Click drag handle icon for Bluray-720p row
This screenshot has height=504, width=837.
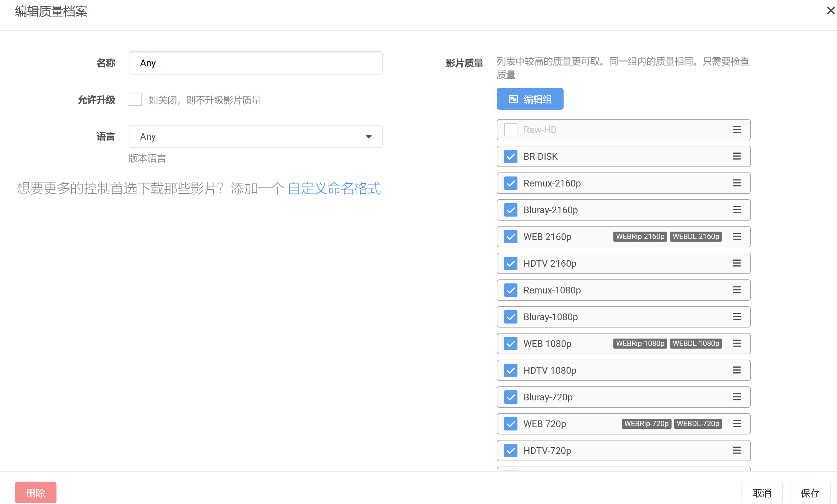click(736, 397)
